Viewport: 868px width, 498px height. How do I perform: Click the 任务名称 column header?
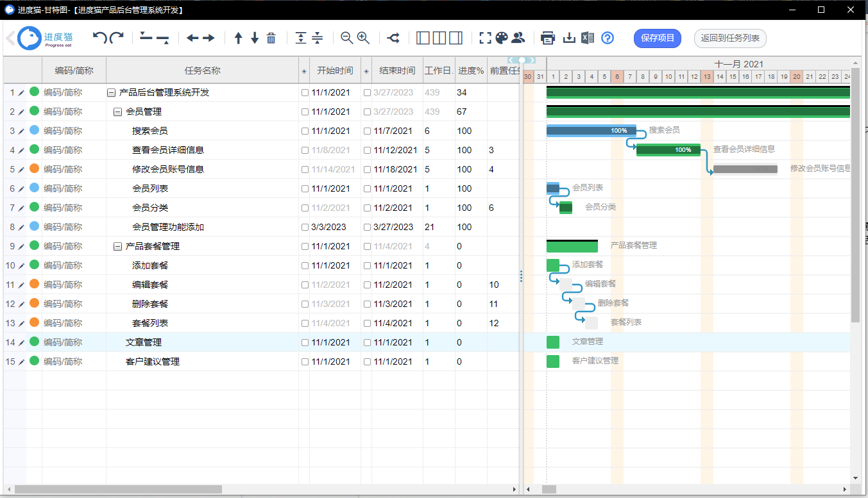click(x=202, y=71)
